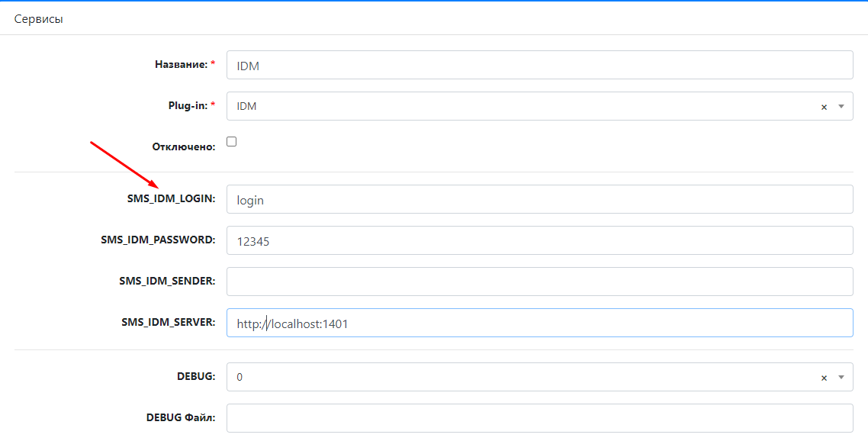Click the DEBUG Файл label

(x=181, y=418)
